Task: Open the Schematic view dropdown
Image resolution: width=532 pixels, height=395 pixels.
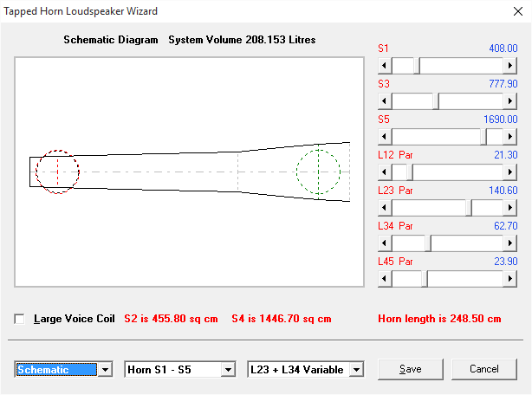Action: (x=105, y=370)
